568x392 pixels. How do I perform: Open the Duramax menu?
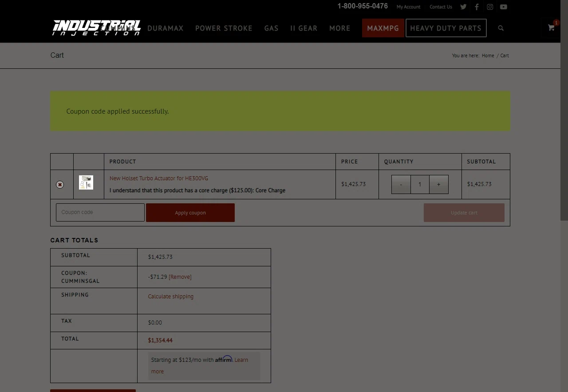[x=165, y=28]
